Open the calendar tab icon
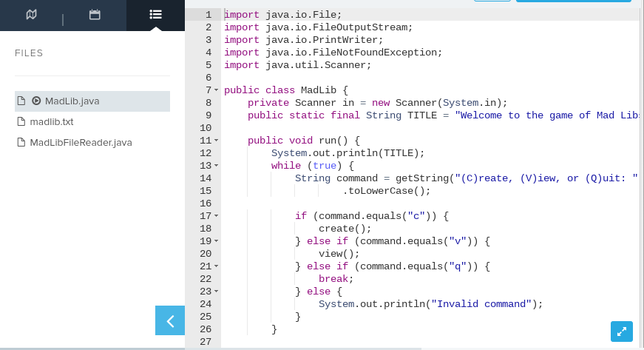Viewport: 644px width, 350px height. [95, 15]
